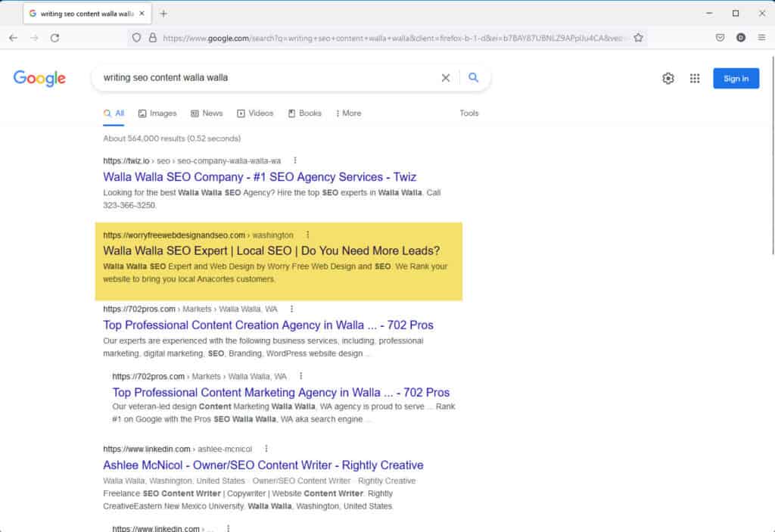The width and height of the screenshot is (775, 532).
Task: Click the blue search magnifier button
Action: (x=474, y=78)
